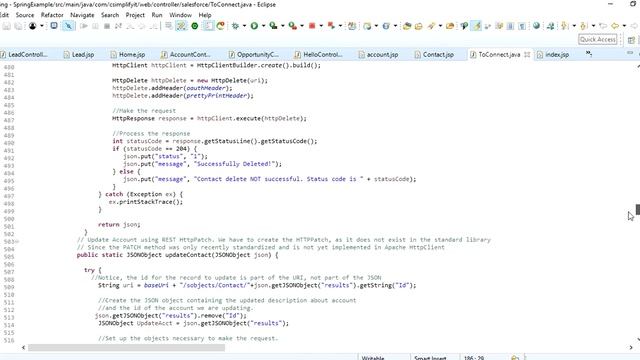Click the Next Annotation arrow icon

click(x=564, y=26)
